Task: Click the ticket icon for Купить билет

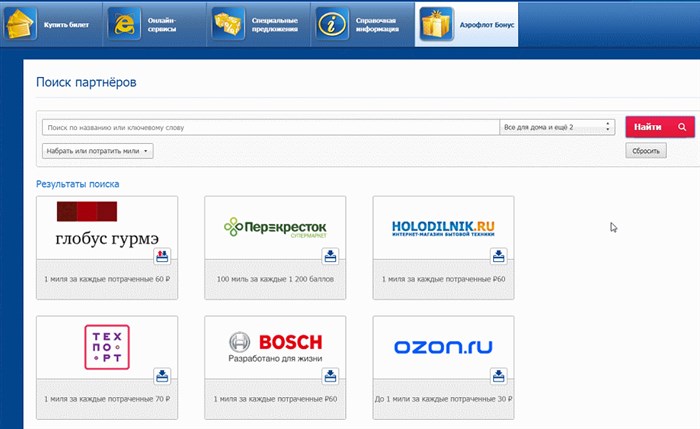Action: [20, 24]
